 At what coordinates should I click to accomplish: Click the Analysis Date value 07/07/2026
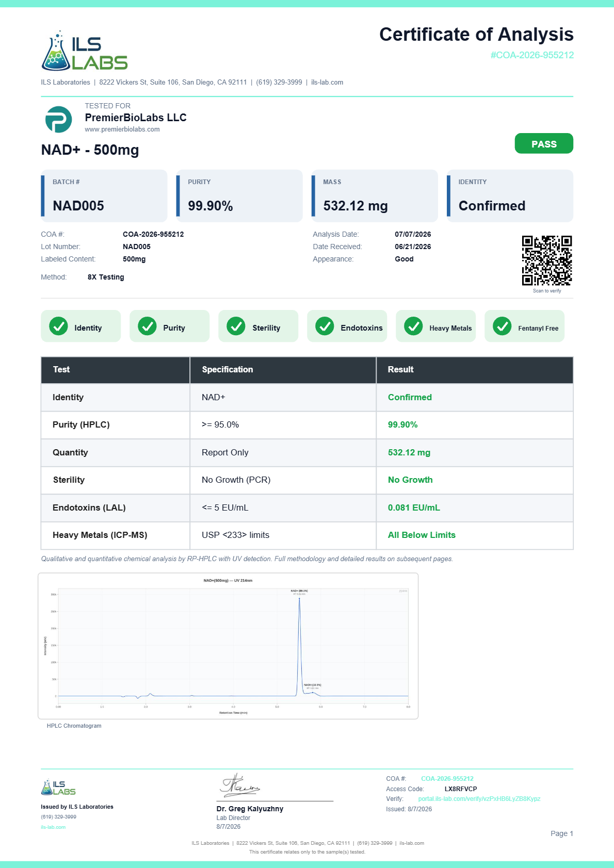pyautogui.click(x=413, y=234)
